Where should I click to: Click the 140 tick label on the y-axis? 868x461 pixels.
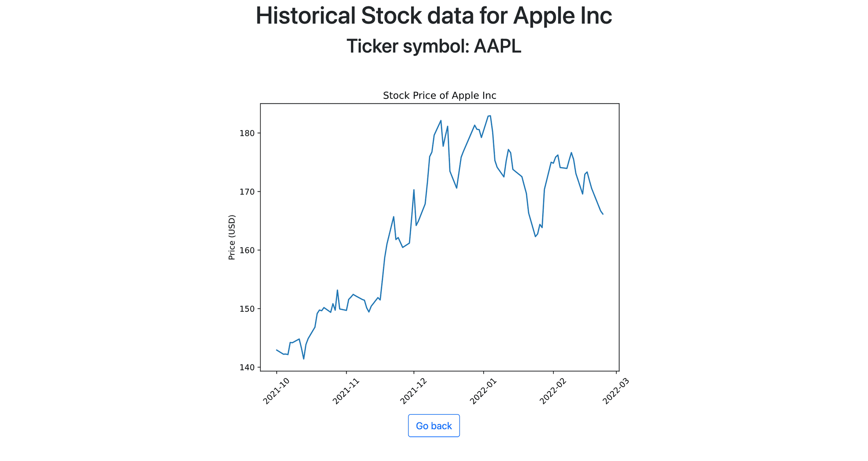coord(248,367)
